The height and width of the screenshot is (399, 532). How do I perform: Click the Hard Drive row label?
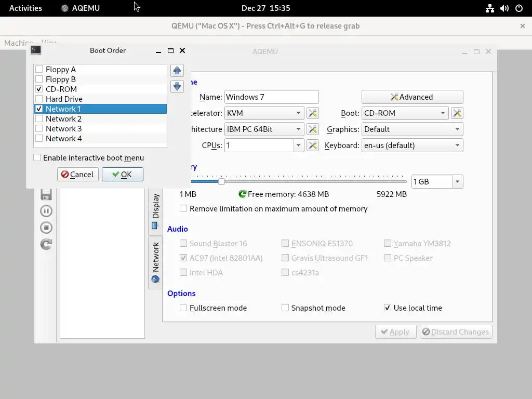(x=64, y=99)
